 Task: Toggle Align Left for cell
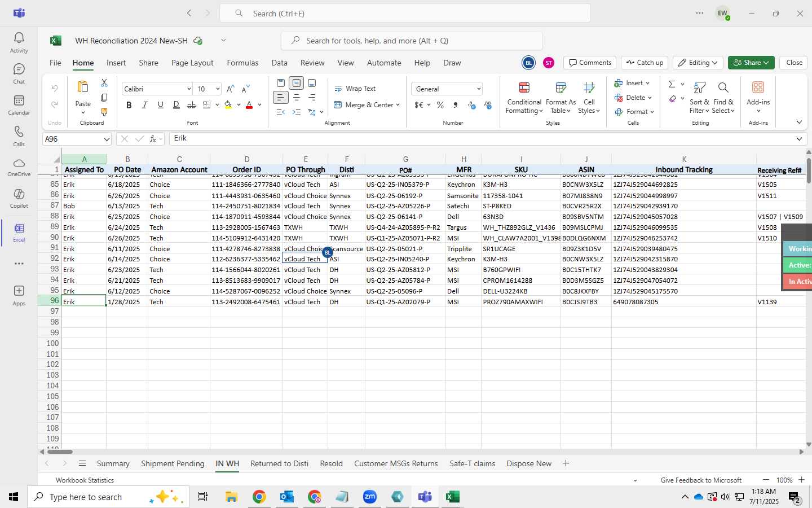pyautogui.click(x=281, y=98)
